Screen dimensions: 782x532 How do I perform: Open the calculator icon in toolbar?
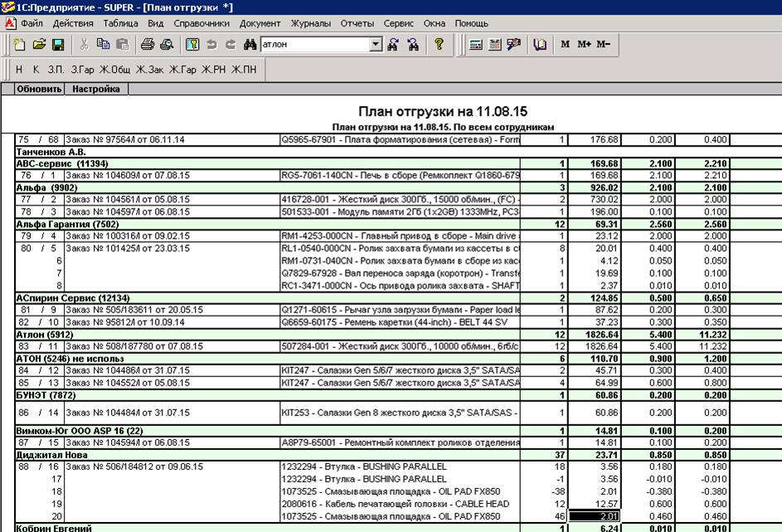(476, 45)
